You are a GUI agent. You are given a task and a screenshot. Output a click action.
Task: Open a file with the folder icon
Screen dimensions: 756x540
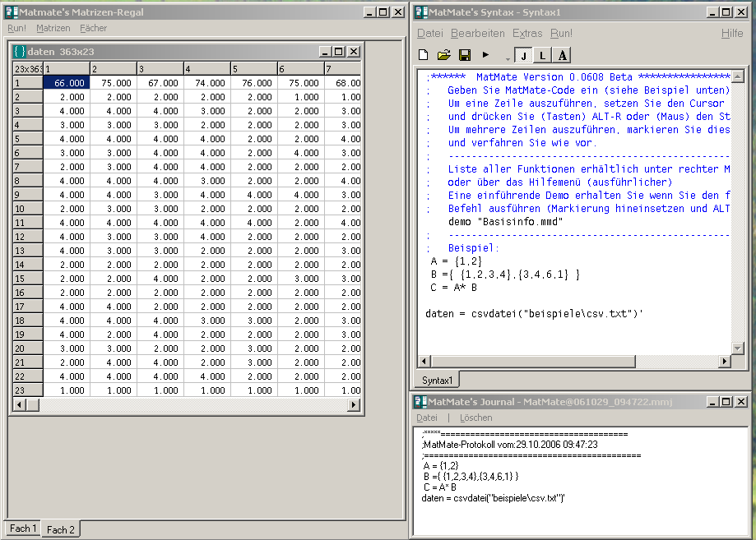click(443, 55)
